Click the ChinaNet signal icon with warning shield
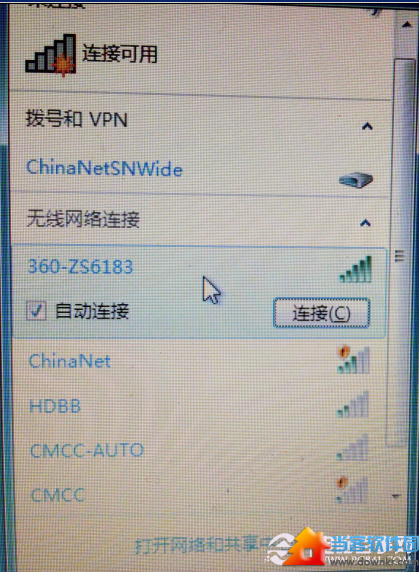Screen dimensions: 419x572 [x=353, y=360]
